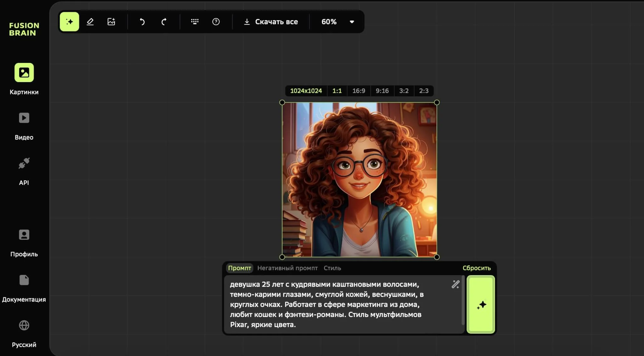
Task: Switch to the Негативный промпт tab
Action: (287, 268)
